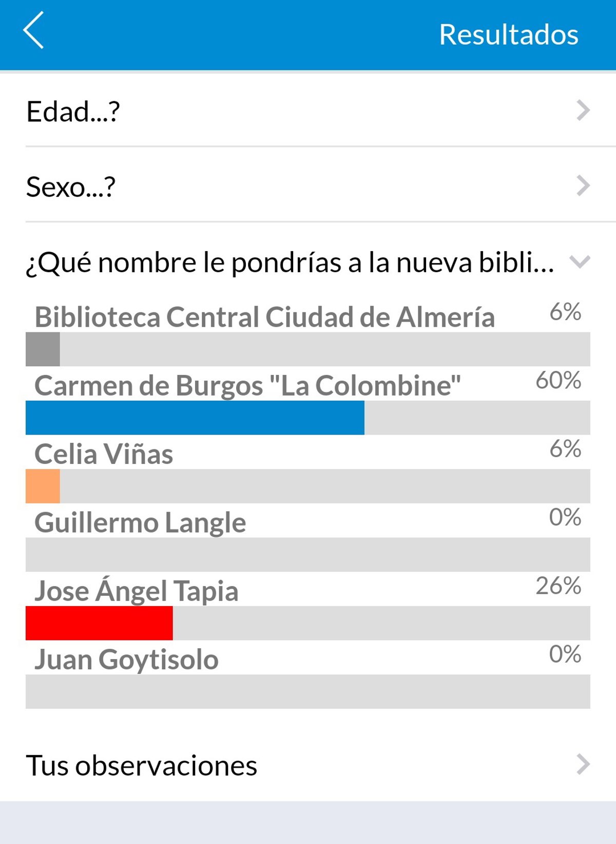616x844 pixels.
Task: Click the red Jose Ángel Tapia bar
Action: (x=99, y=623)
